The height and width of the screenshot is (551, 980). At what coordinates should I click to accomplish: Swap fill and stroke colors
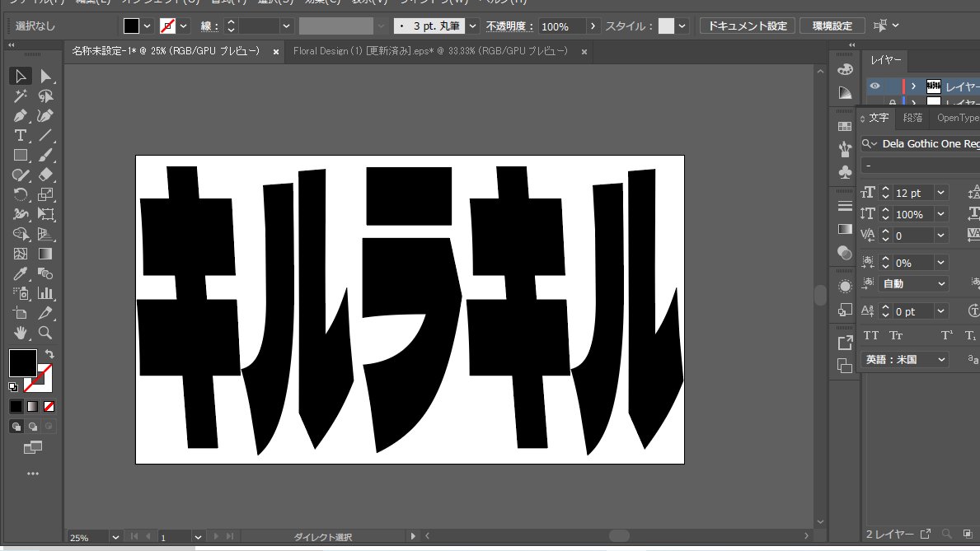pyautogui.click(x=49, y=354)
